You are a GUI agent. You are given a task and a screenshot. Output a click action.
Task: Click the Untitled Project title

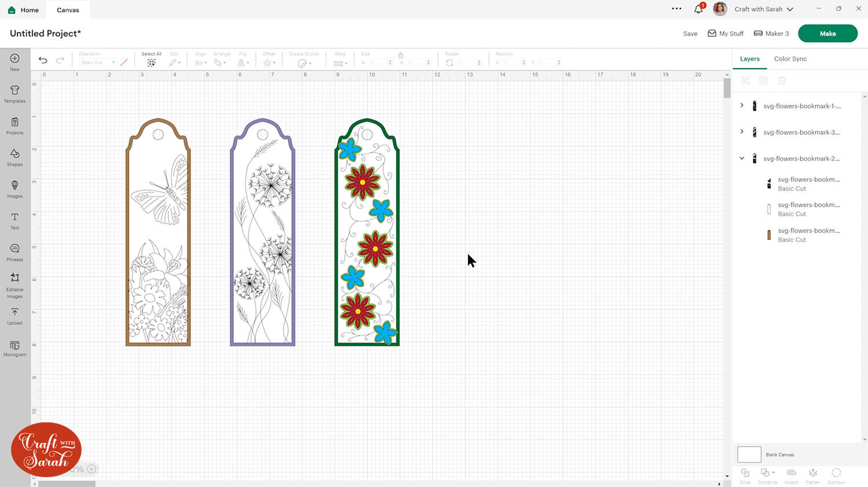pos(46,34)
